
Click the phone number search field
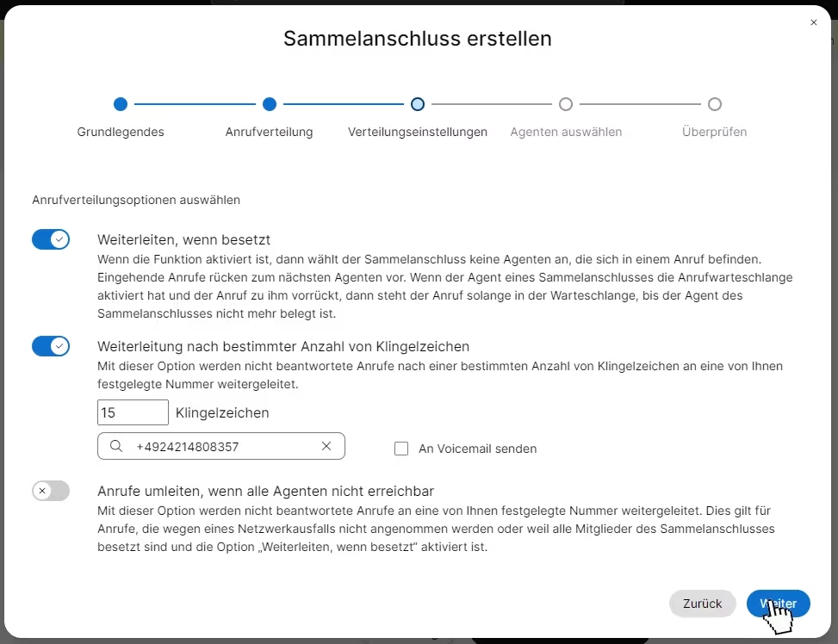pos(221,446)
